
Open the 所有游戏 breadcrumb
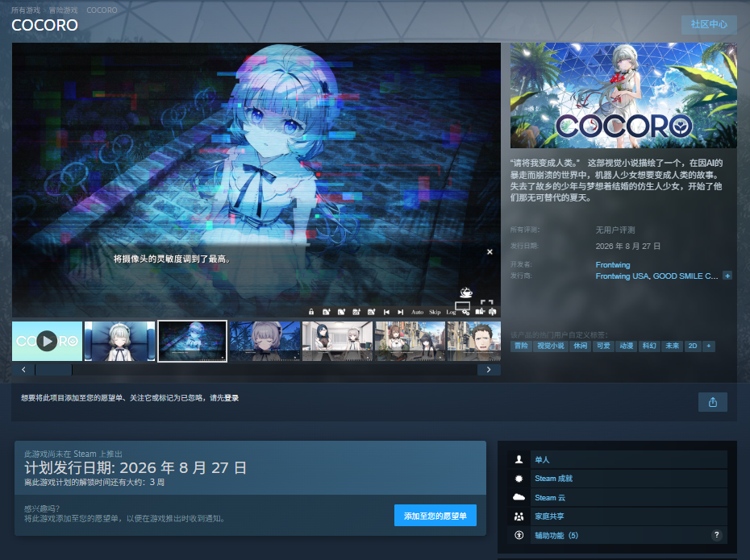click(x=26, y=10)
